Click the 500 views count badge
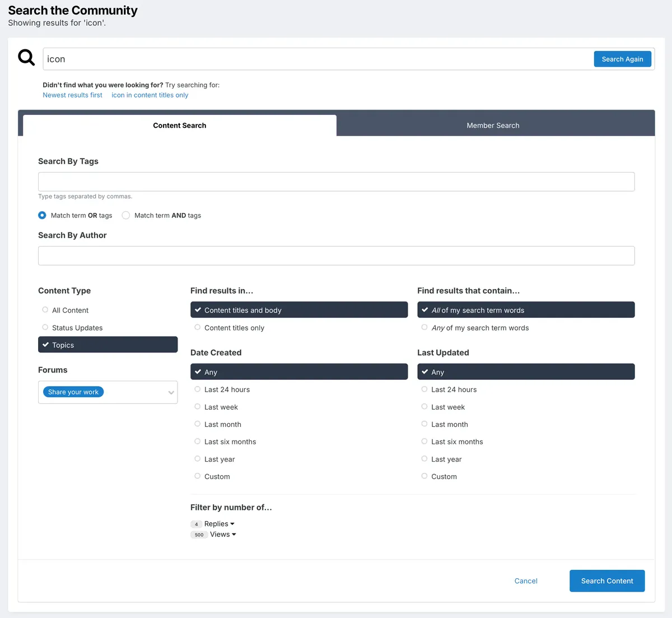The width and height of the screenshot is (672, 618). pos(199,535)
